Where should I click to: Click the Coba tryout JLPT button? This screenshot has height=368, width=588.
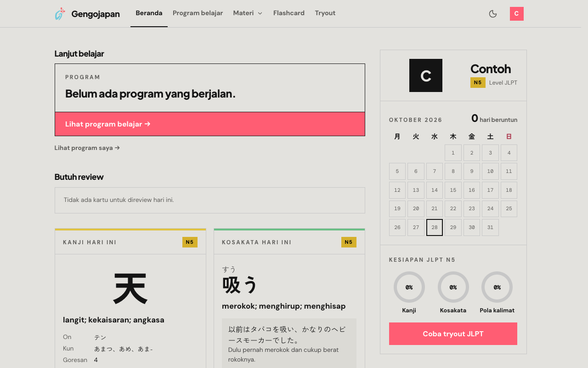click(x=453, y=334)
